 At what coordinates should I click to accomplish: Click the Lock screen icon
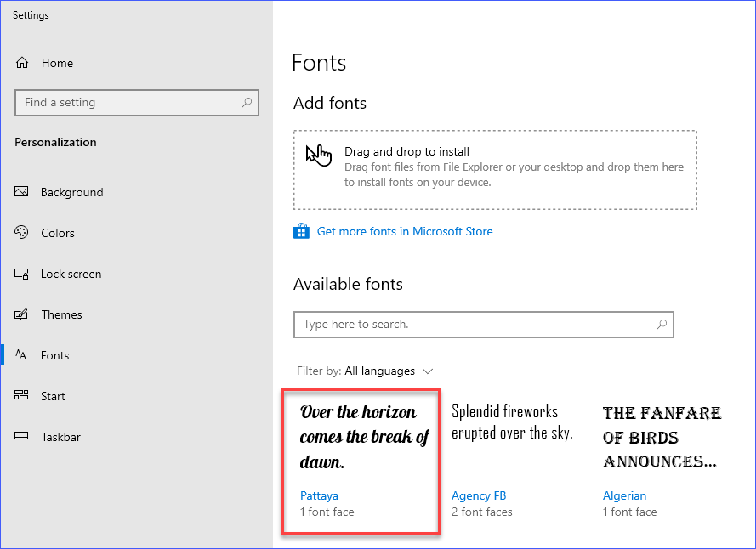point(21,274)
